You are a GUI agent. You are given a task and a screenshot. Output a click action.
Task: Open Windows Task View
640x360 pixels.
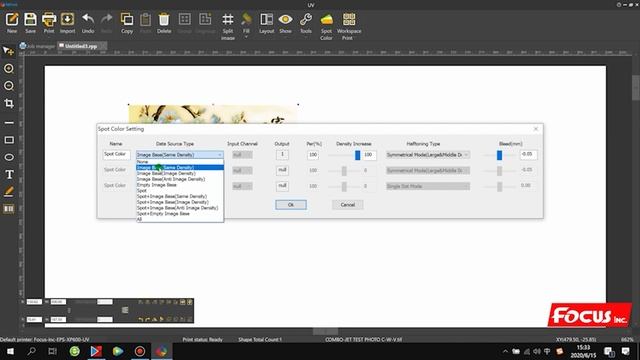[x=52, y=351]
